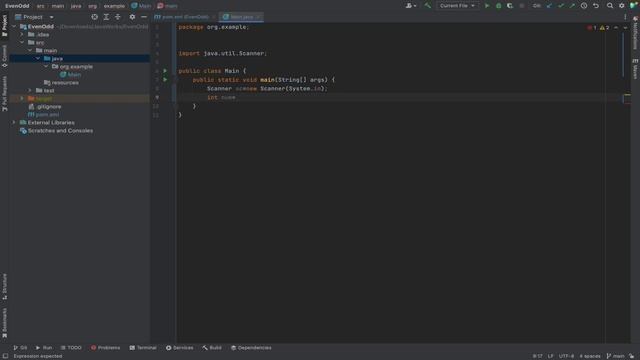Collapse the java folder arrow

(x=38, y=58)
